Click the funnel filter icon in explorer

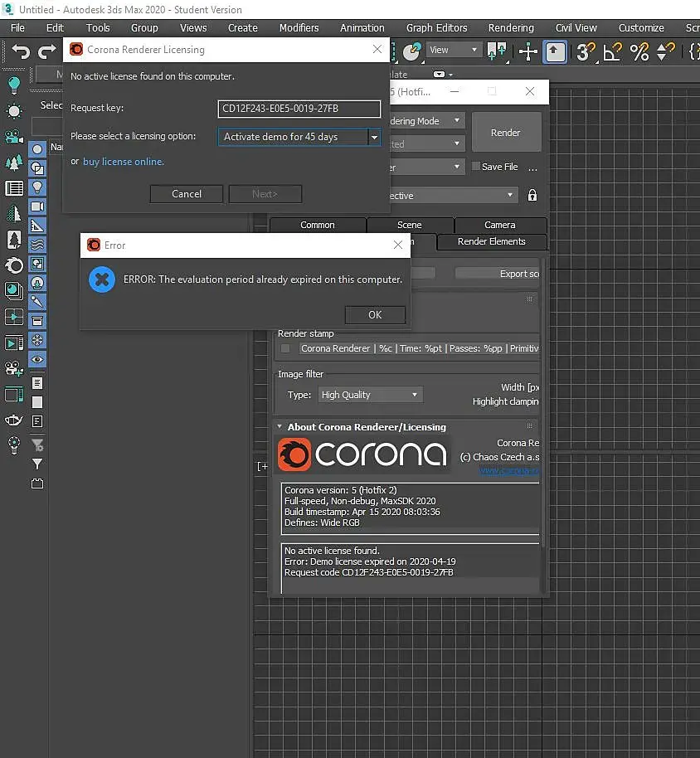click(37, 464)
